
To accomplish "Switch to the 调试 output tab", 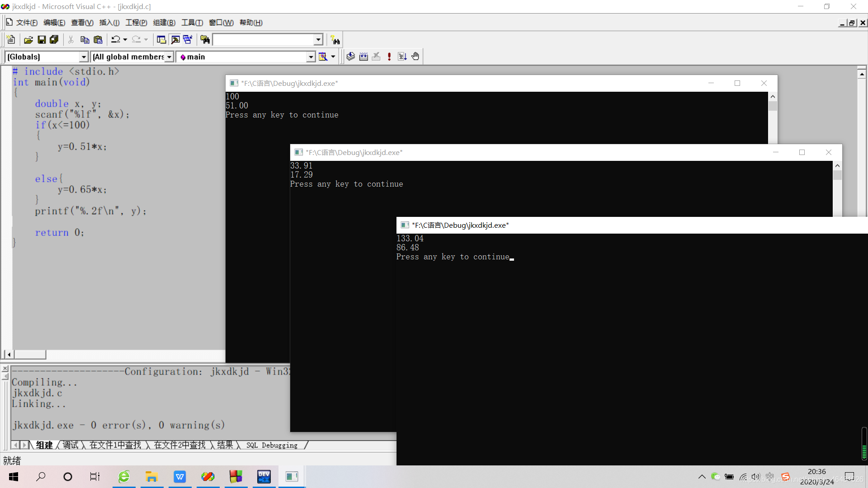I will pos(70,445).
